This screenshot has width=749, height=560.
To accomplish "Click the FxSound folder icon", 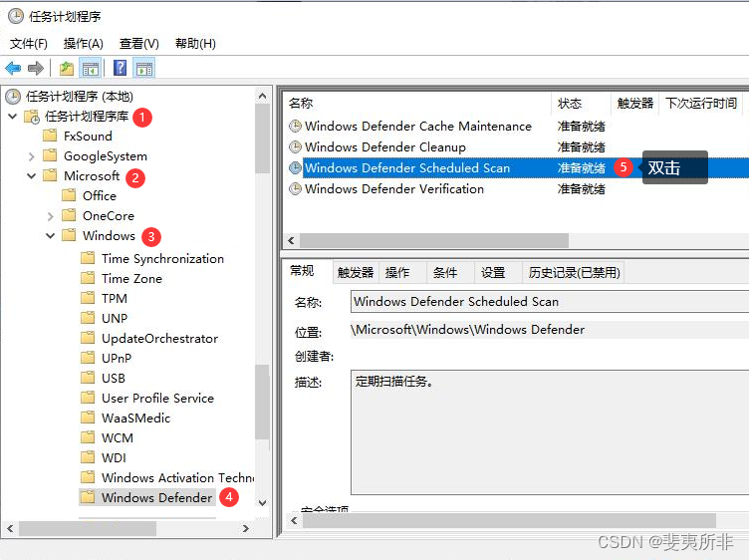I will [x=50, y=136].
